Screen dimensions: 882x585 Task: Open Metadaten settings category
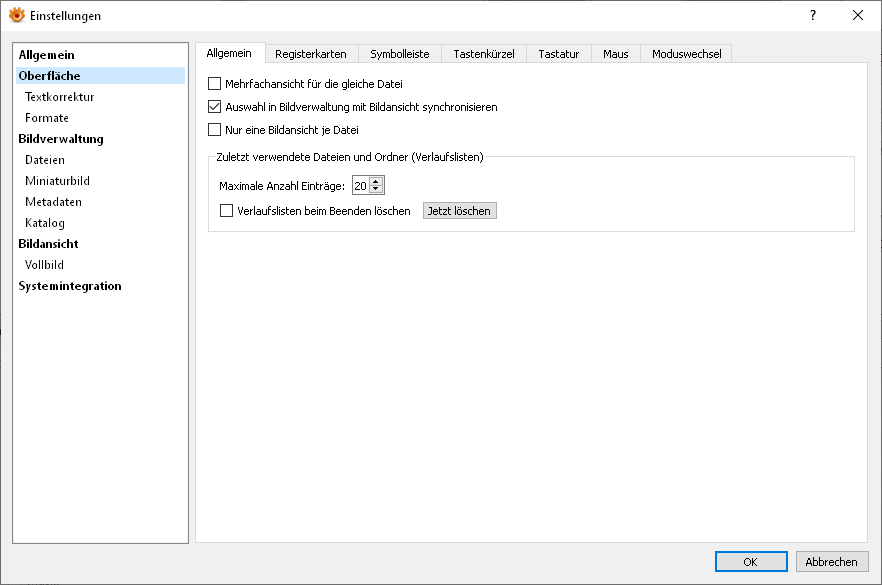(100, 201)
